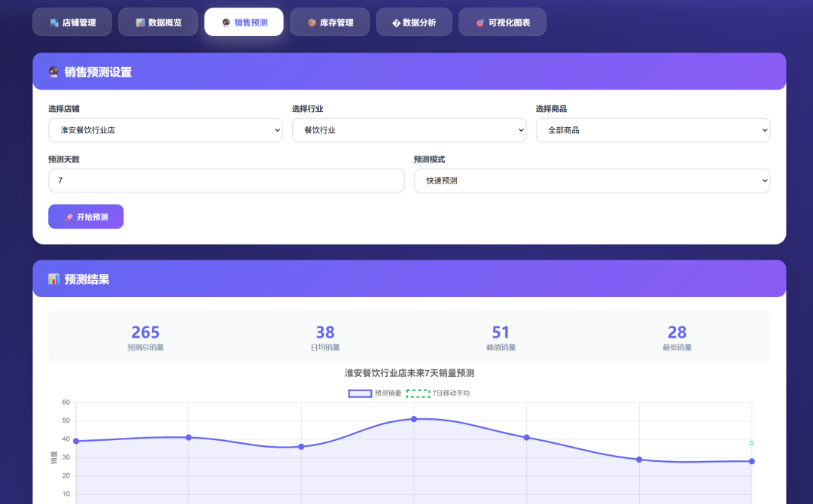The image size is (813, 504).
Task: Focus the 预测天数 input field
Action: click(227, 181)
